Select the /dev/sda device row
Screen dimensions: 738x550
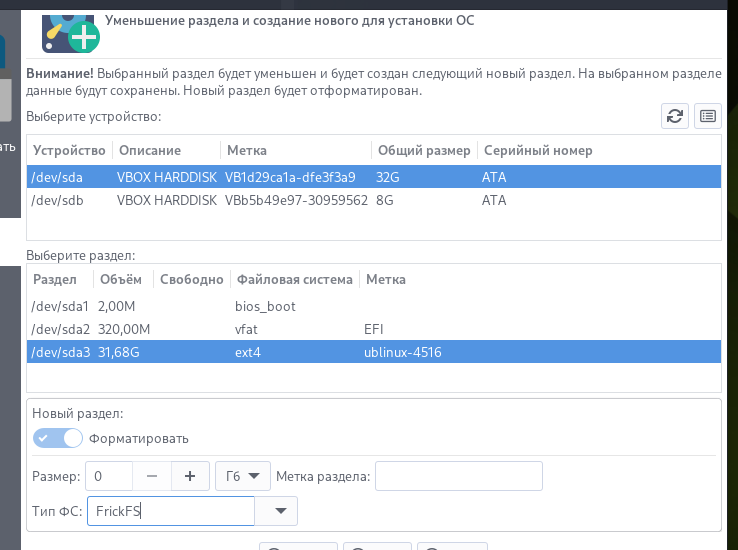[374, 177]
